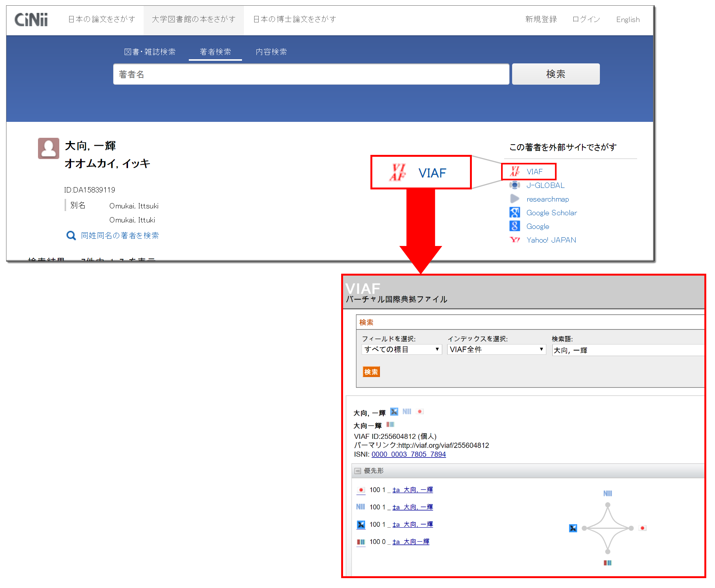Click the VIAF ID:255604812 (個人) text
Viewport: 715px width, 588px height.
tap(395, 437)
